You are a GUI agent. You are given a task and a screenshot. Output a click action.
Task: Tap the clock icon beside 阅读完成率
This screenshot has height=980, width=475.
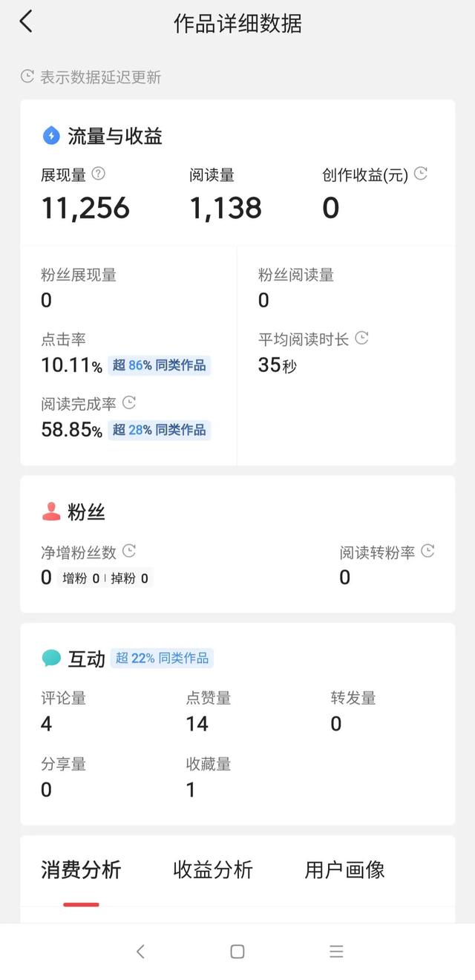click(x=129, y=403)
